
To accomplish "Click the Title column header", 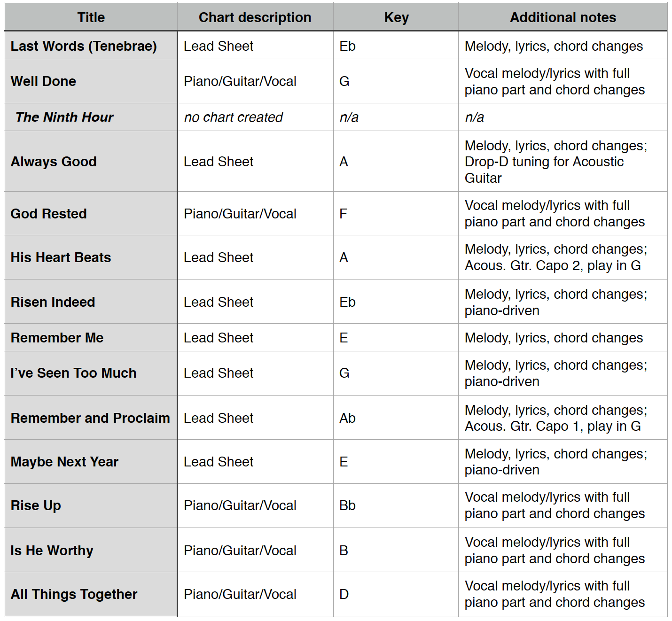I will (91, 17).
